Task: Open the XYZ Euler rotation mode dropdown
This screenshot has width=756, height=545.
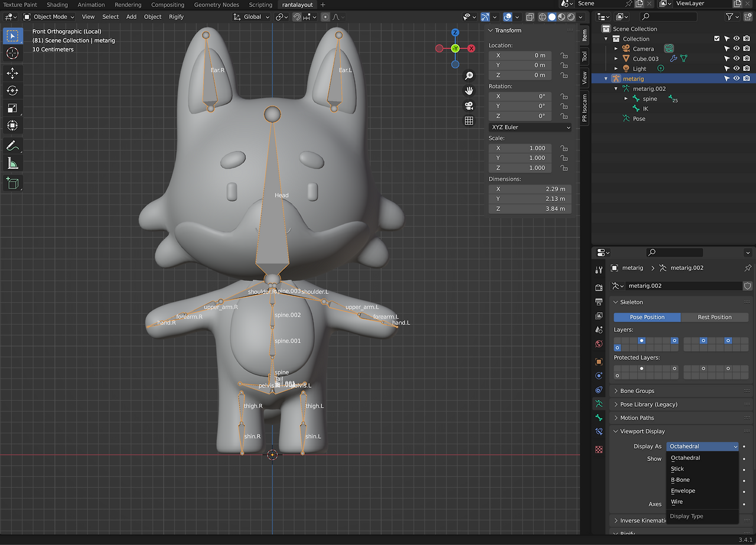Action: coord(530,127)
